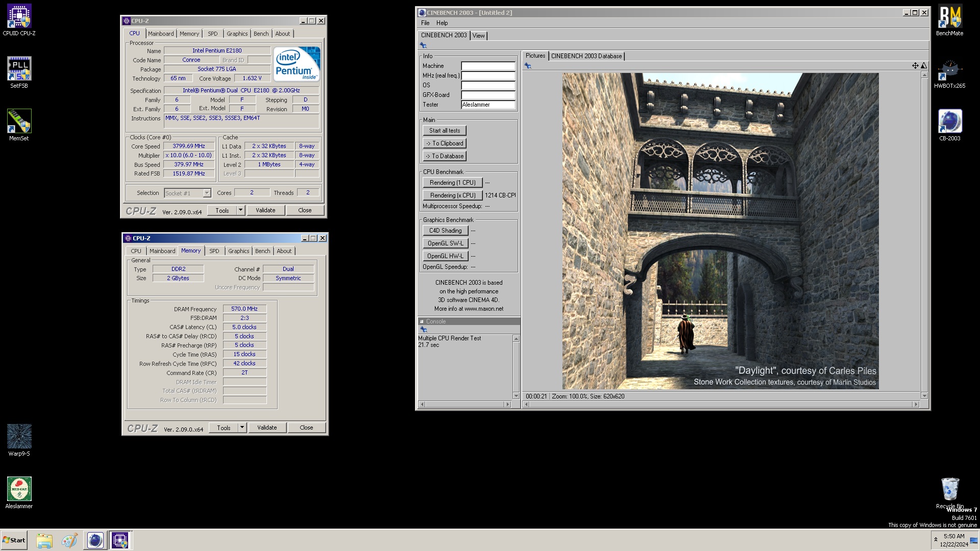Open the BenchMate desktop shortcut
This screenshot has height=551, width=980.
pos(949,20)
